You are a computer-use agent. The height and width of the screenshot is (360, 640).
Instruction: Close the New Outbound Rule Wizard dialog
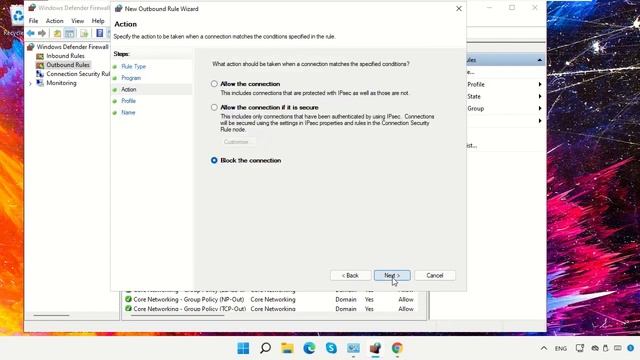point(459,9)
